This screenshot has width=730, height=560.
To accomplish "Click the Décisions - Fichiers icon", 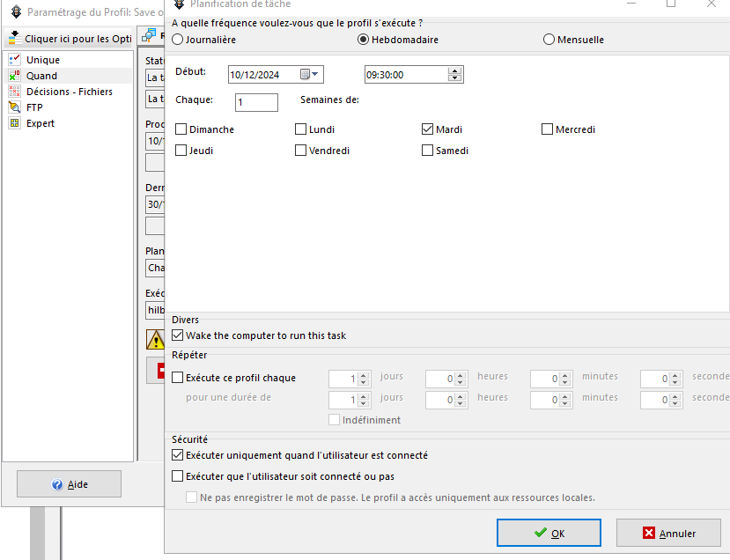I will (x=14, y=92).
